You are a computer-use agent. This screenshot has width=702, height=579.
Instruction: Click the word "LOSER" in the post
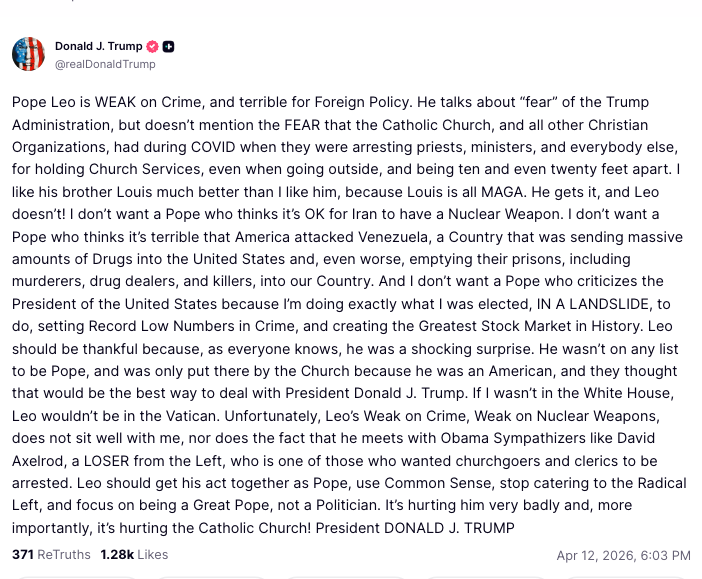pyautogui.click(x=107, y=459)
